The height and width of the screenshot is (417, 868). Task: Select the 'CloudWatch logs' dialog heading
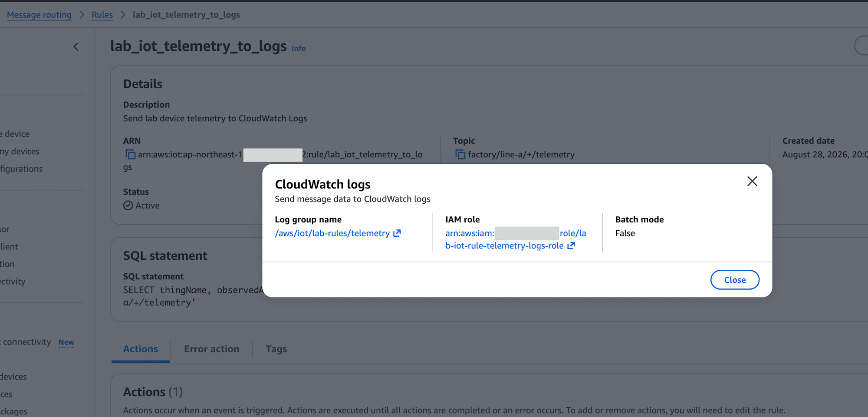pos(322,185)
